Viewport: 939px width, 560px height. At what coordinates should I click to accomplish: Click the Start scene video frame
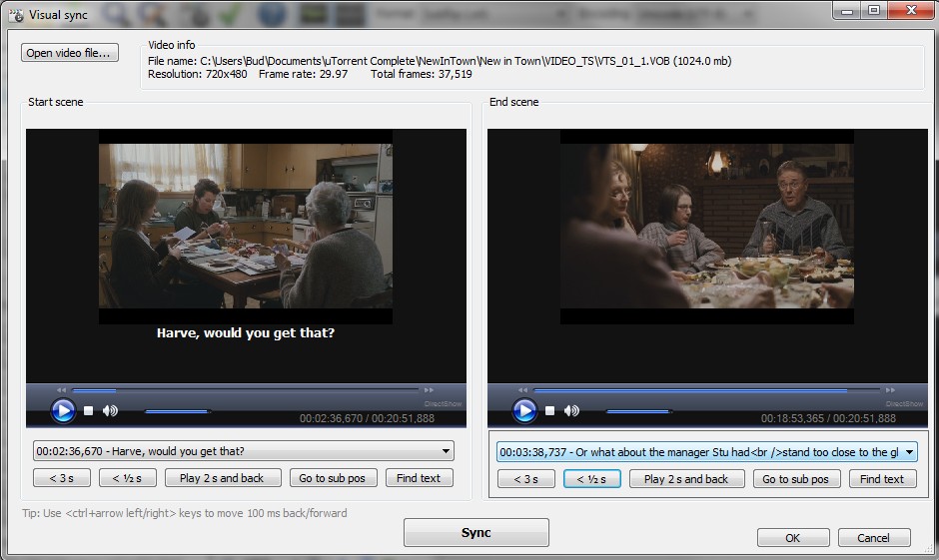tap(246, 227)
